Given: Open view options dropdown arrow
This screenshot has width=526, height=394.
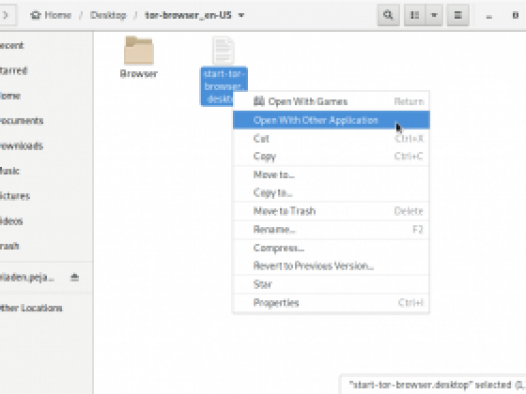Looking at the screenshot, I should [434, 15].
